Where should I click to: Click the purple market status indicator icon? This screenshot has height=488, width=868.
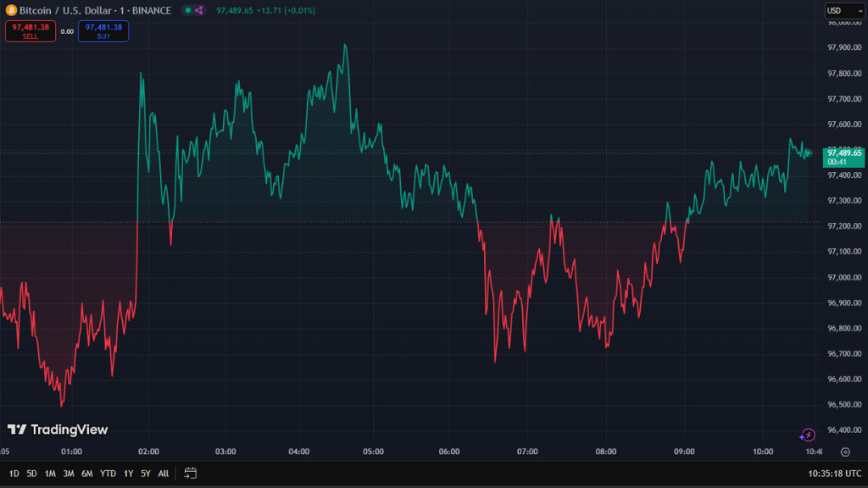coord(198,10)
